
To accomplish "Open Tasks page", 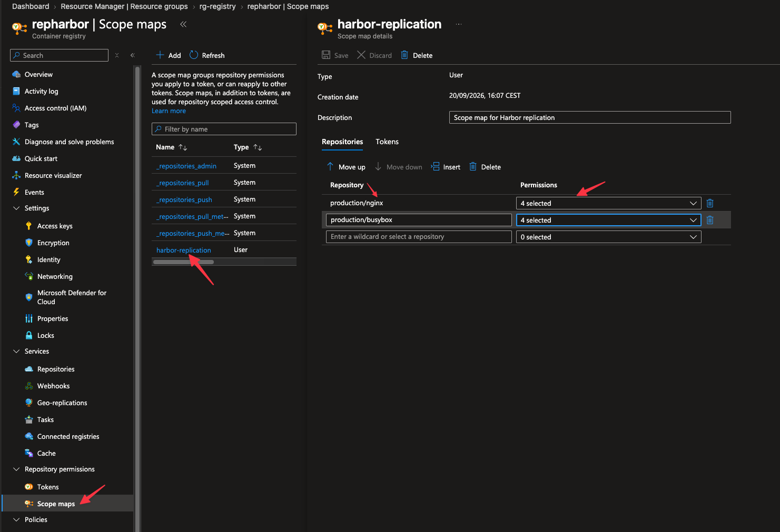I will (45, 419).
